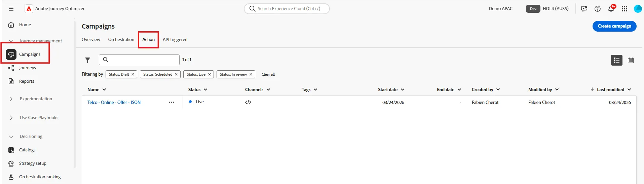Open Telco - Online - Offer - JSON campaign
This screenshot has height=184, width=644.
(x=114, y=102)
